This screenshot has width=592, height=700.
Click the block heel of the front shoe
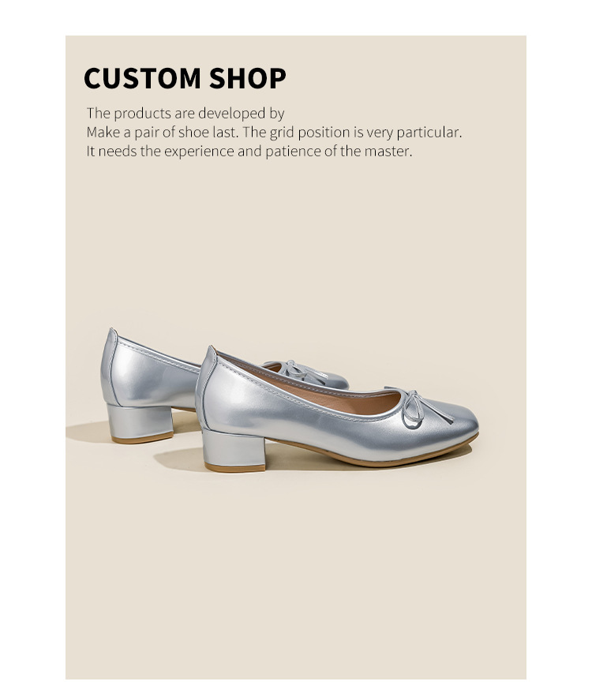[234, 451]
